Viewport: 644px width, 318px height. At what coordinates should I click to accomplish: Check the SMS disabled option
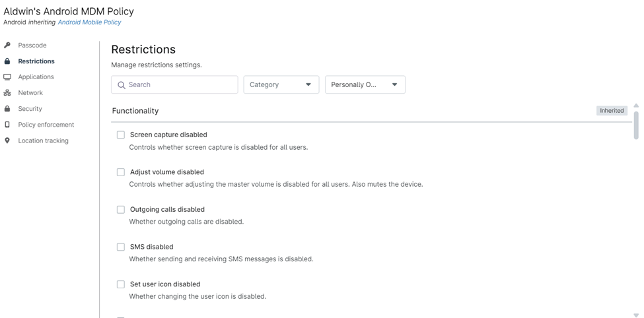[x=121, y=247]
